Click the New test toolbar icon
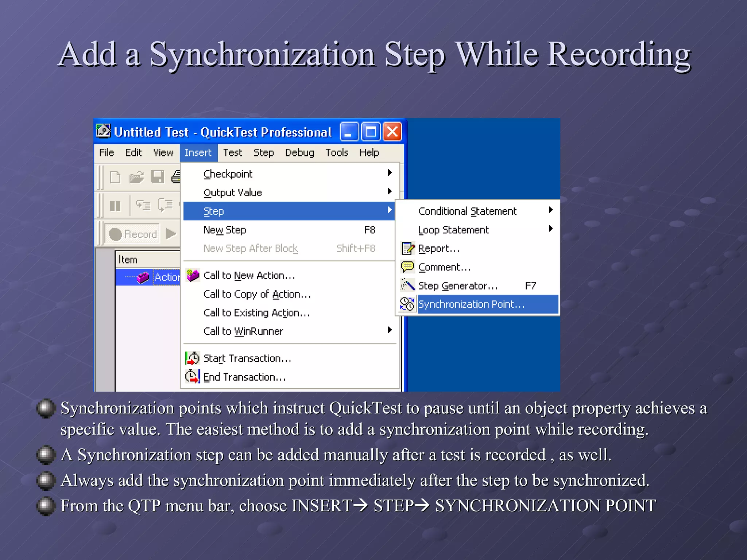Image resolution: width=747 pixels, height=560 pixels. 115,178
